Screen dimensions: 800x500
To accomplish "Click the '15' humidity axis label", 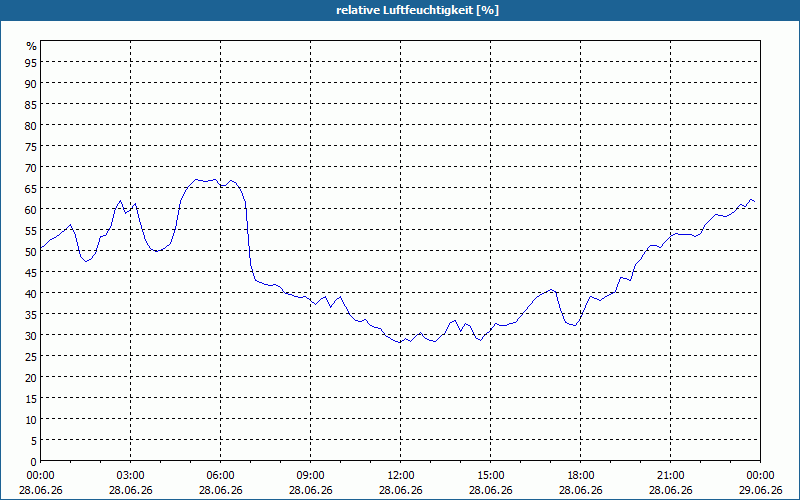I will coord(31,398).
